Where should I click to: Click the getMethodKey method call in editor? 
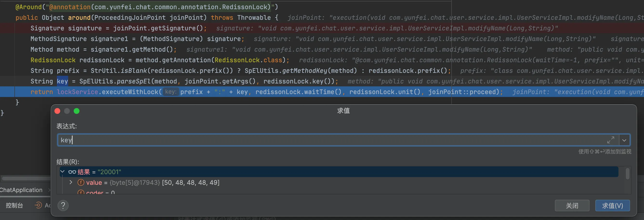[305, 71]
